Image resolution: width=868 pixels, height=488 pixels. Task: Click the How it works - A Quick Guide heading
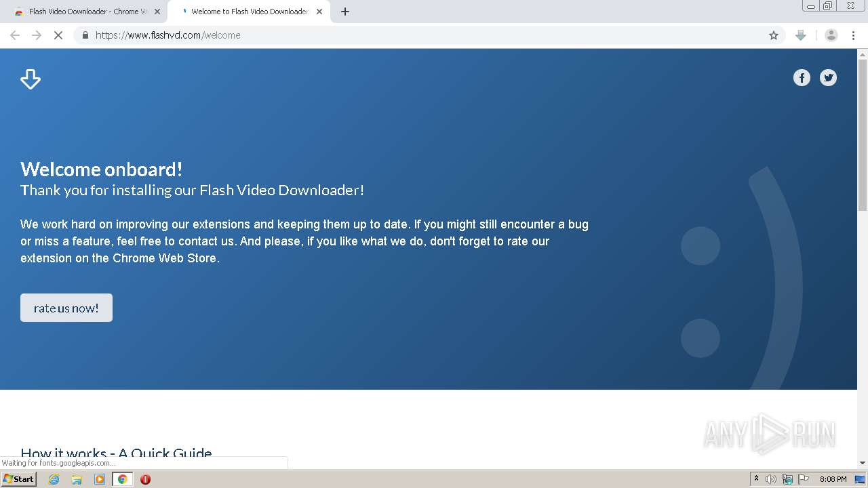[116, 453]
